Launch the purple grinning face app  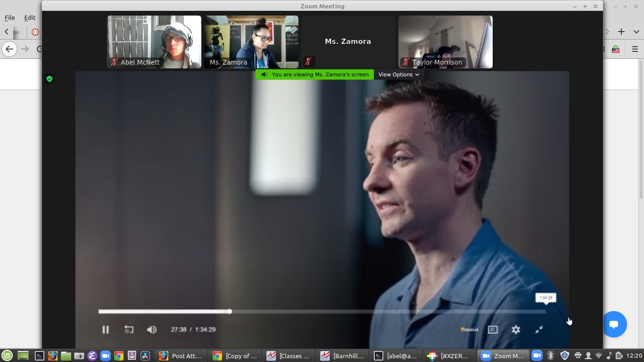(132, 356)
